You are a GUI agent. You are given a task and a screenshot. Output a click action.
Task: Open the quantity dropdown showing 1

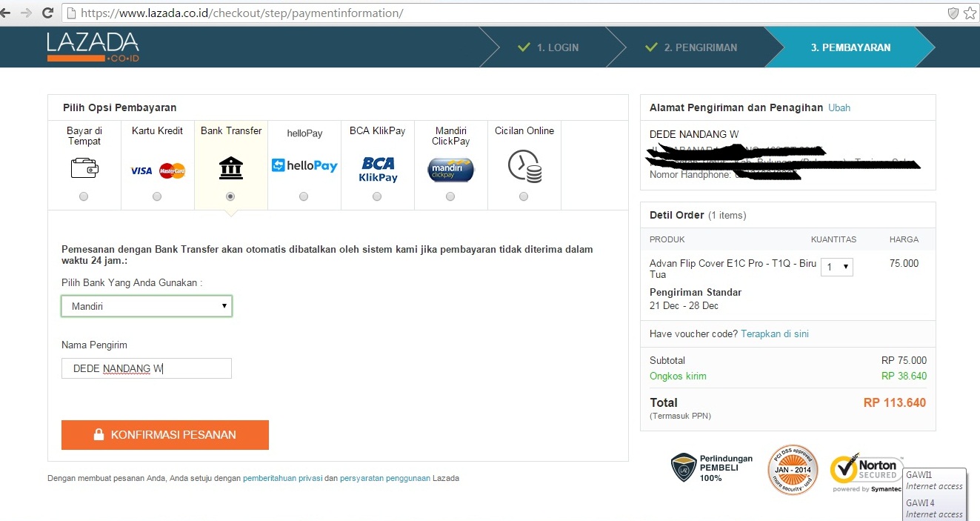837,267
